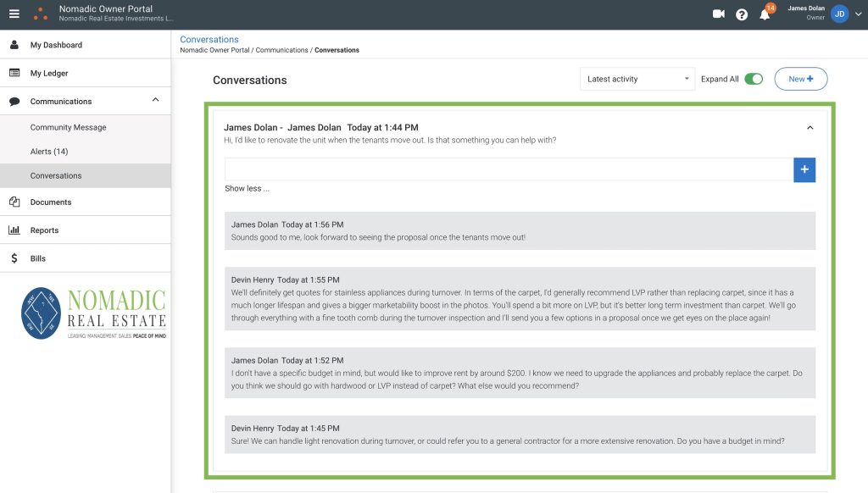Start a New conversation
868x493 pixels.
pos(800,79)
